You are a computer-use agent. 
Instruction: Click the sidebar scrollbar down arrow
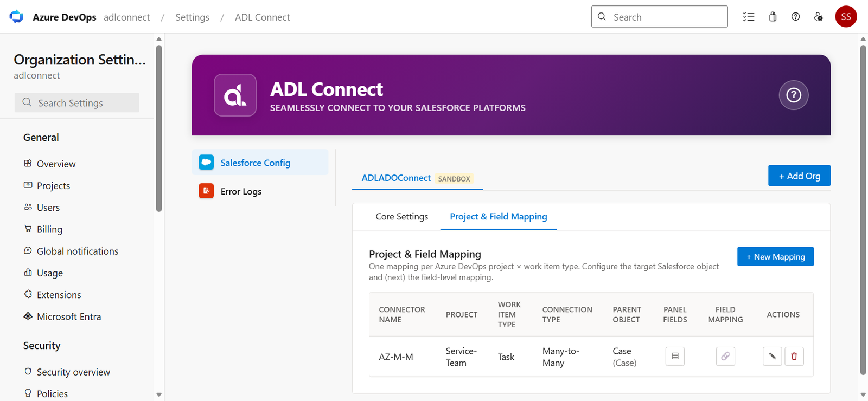159,394
